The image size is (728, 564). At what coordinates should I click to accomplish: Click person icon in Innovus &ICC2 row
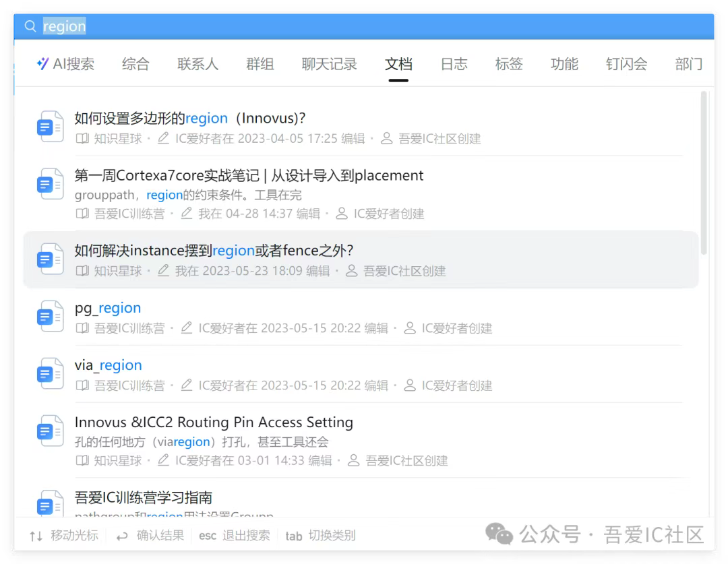tap(354, 460)
